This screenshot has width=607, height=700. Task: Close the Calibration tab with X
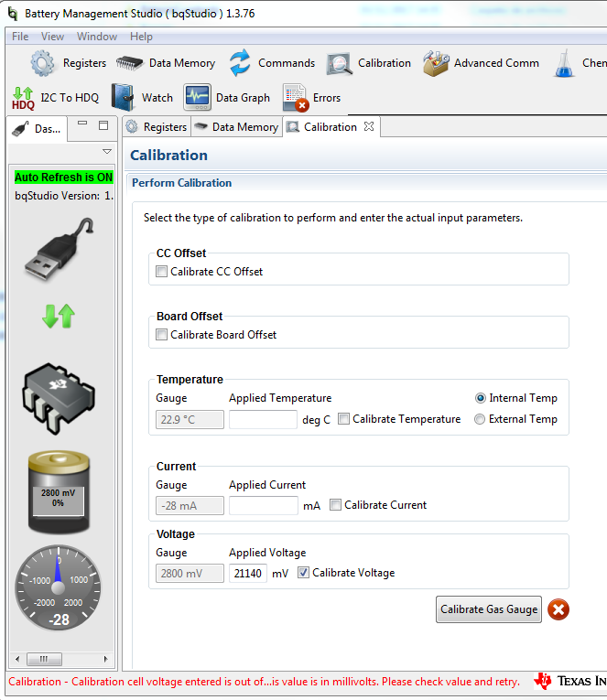coord(368,127)
